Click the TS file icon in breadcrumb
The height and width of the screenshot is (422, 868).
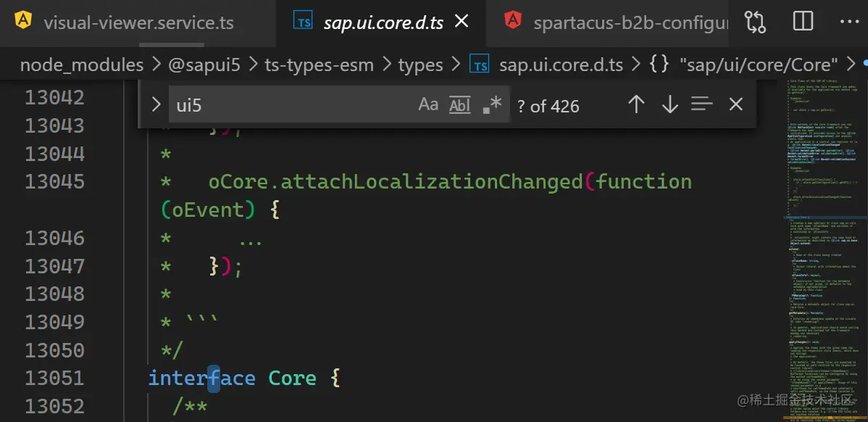(480, 65)
